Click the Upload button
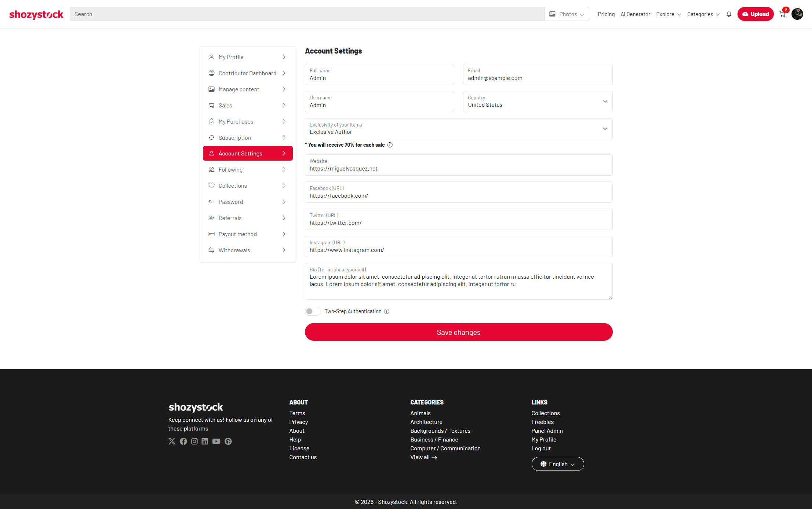The image size is (812, 509). [x=755, y=14]
